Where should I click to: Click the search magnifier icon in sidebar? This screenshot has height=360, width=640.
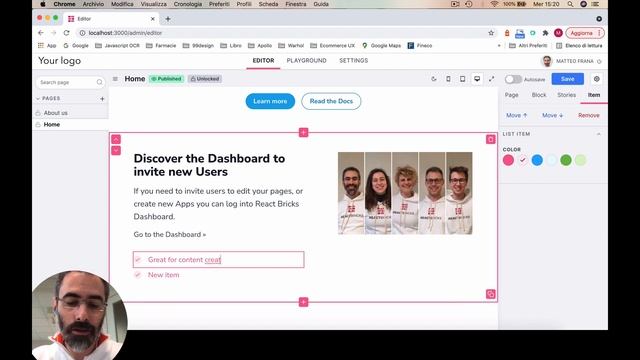coord(99,82)
